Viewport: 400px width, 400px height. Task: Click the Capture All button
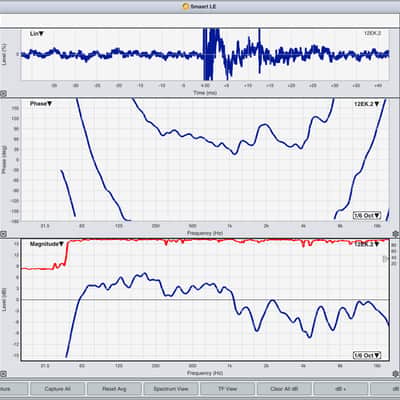[x=57, y=389]
